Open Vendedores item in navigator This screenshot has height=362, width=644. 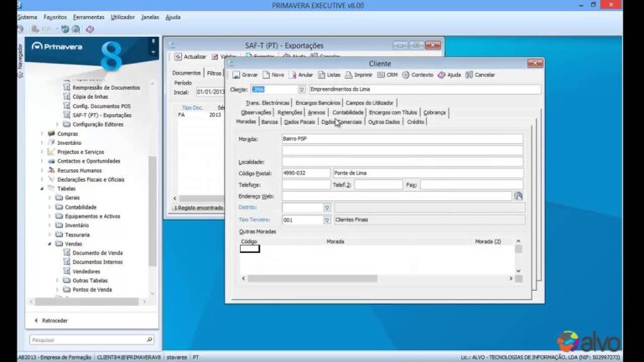86,271
